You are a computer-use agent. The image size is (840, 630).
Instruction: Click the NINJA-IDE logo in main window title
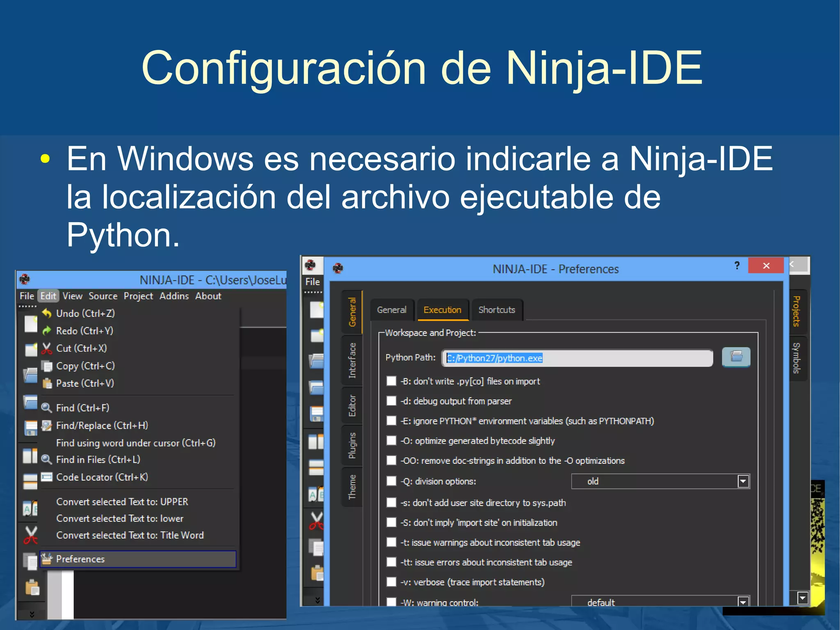25,279
